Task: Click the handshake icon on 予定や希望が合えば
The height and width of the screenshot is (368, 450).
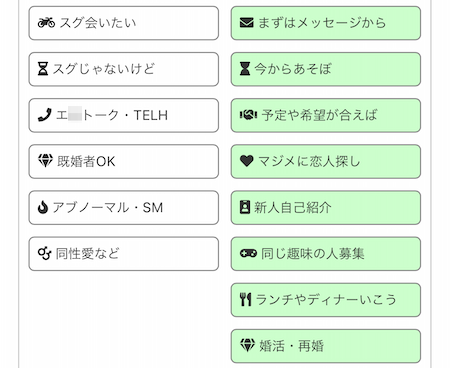Action: [x=248, y=115]
